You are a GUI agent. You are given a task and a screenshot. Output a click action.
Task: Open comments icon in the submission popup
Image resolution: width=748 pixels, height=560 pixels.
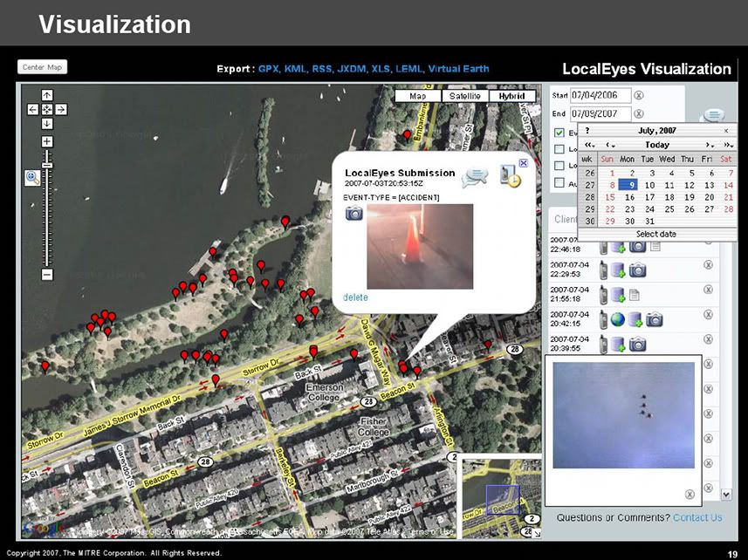(x=475, y=177)
